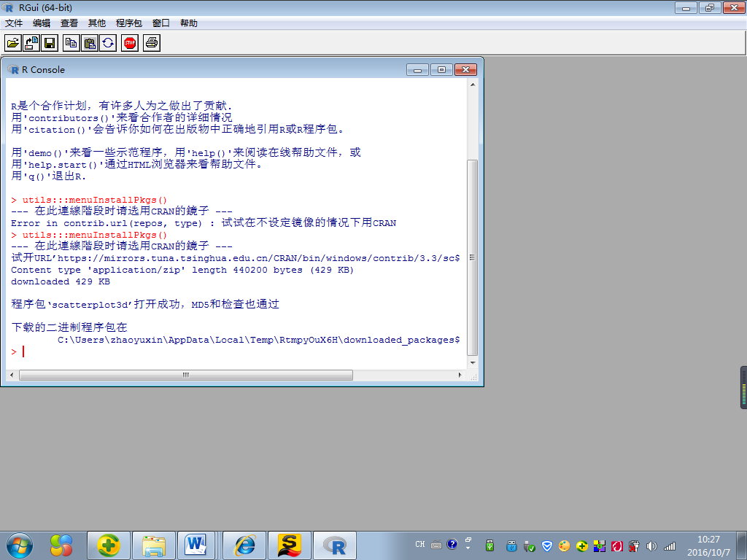Open the 查看 menu
The width and height of the screenshot is (747, 560).
point(69,23)
